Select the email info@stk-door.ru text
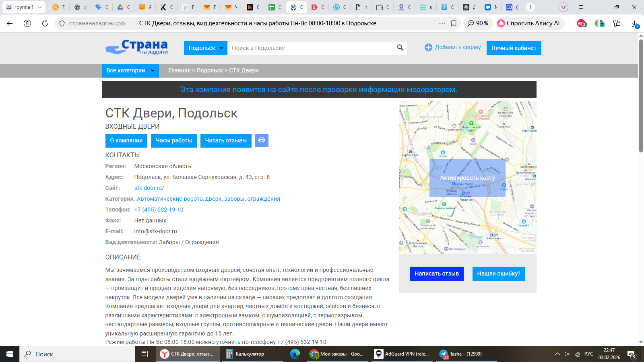 coord(155,231)
